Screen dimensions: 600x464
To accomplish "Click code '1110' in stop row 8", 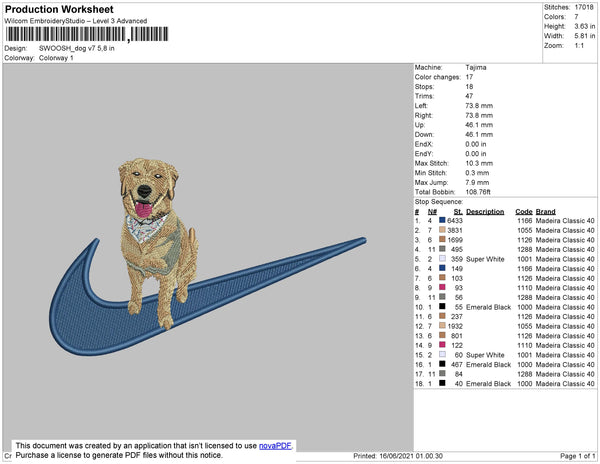I will point(525,288).
